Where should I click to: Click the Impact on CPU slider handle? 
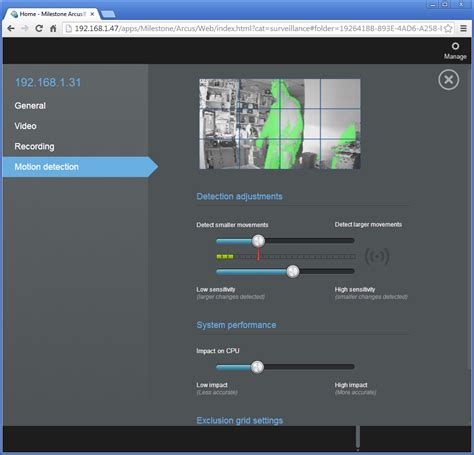[x=257, y=367]
